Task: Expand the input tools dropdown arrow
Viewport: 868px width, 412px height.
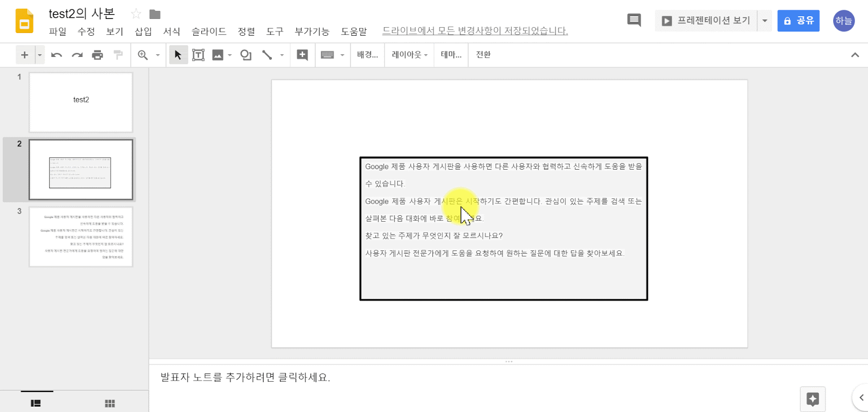Action: 342,55
